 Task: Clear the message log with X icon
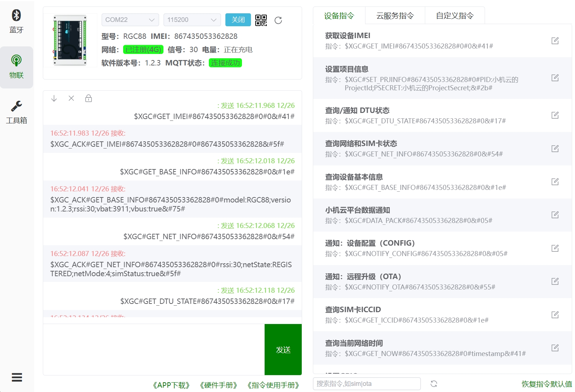[x=71, y=99]
